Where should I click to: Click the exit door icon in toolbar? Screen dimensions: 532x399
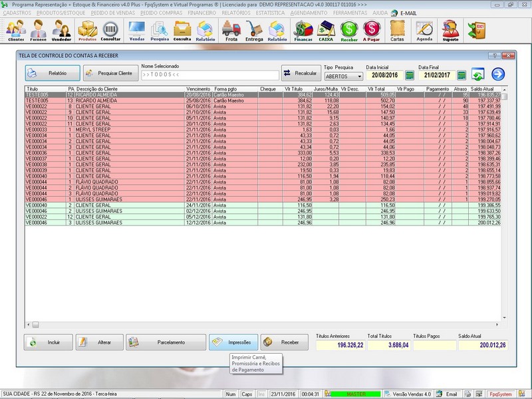click(x=477, y=30)
